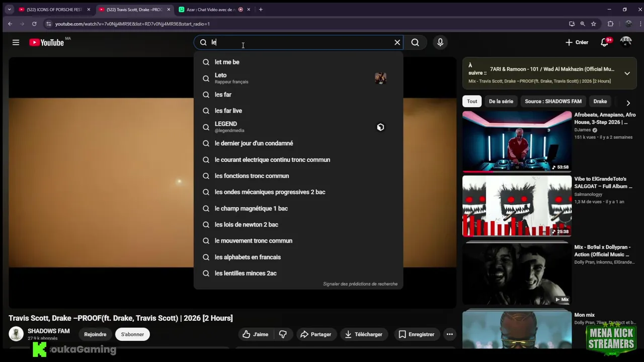
Task: Like the video with J'aime
Action: pyautogui.click(x=256, y=334)
